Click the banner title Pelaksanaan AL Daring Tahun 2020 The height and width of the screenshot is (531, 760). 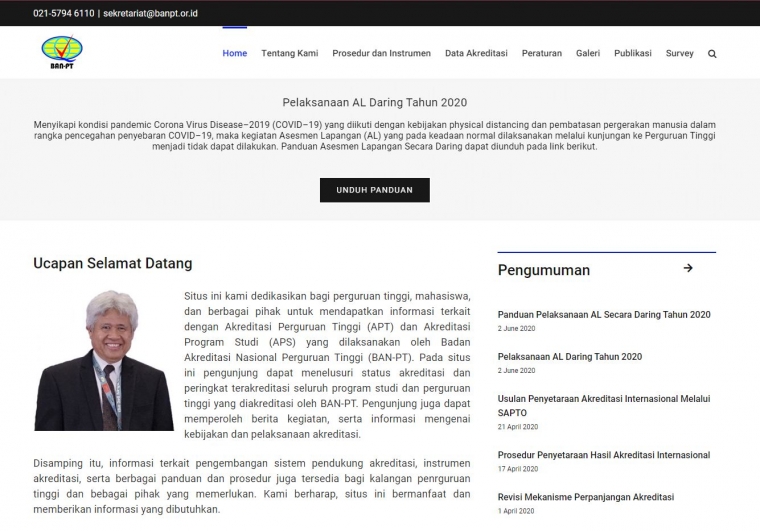click(x=375, y=103)
